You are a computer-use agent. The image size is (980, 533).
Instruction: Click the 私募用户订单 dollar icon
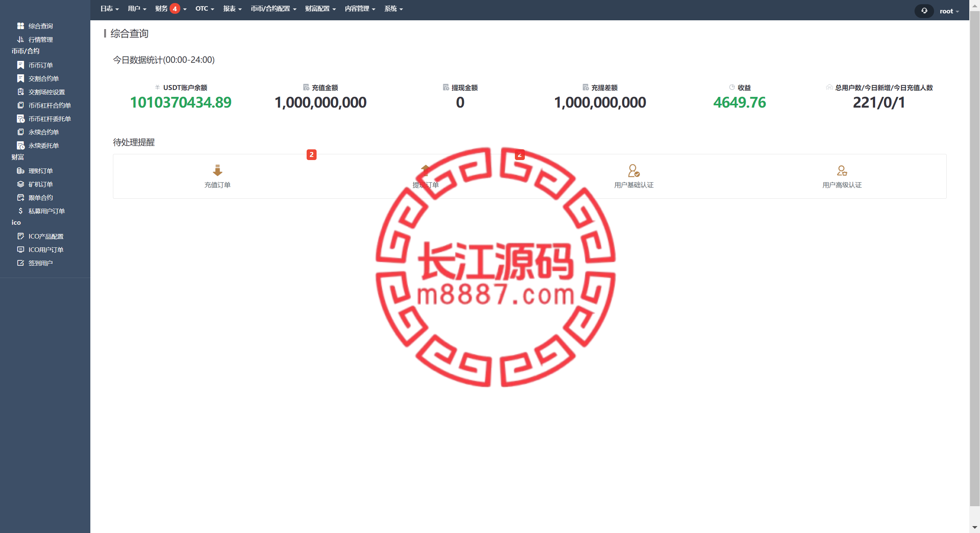click(21, 211)
